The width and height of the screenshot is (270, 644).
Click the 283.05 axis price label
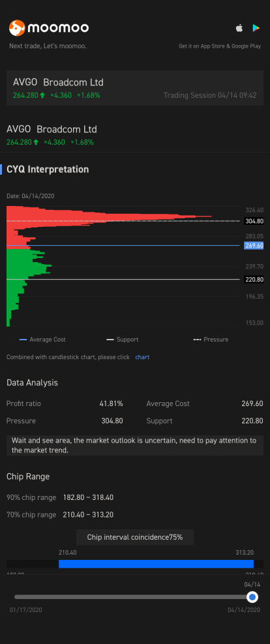point(254,236)
